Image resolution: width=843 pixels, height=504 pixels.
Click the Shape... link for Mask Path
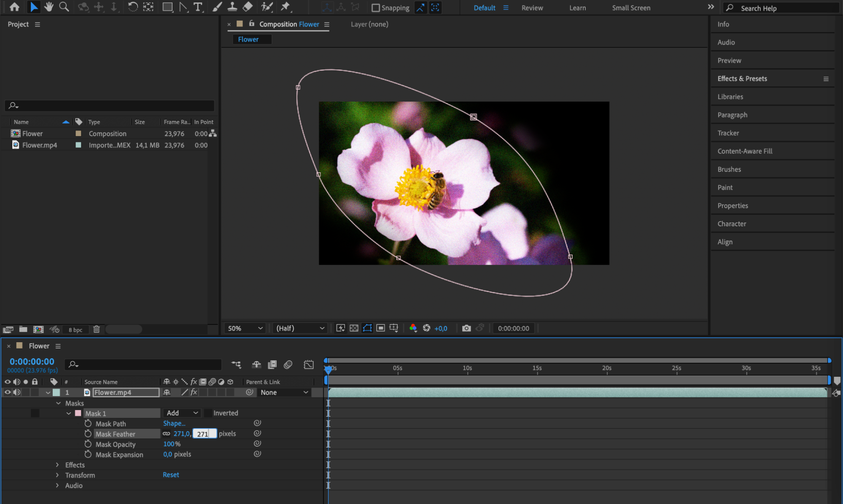[174, 423]
